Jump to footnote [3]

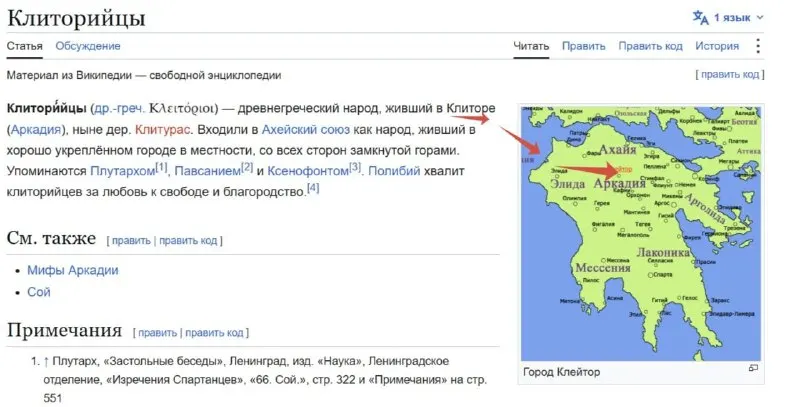355,167
